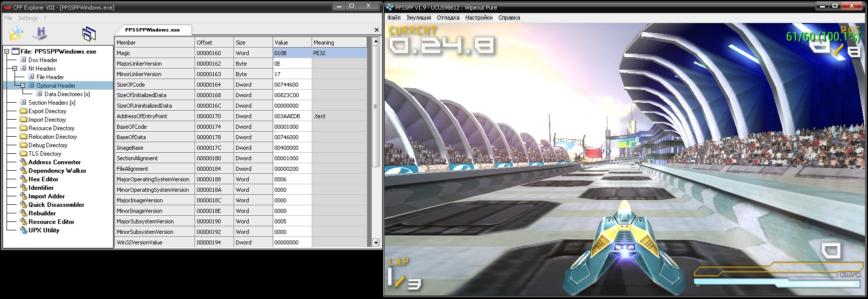Viewport: 868px width, 299px height.
Task: Click the Import Directory folder icon
Action: point(24,119)
